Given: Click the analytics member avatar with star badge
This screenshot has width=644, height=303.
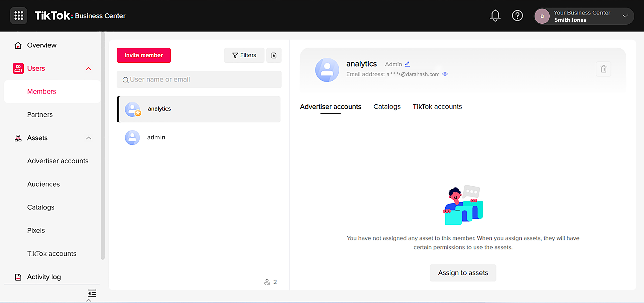Looking at the screenshot, I should (133, 109).
